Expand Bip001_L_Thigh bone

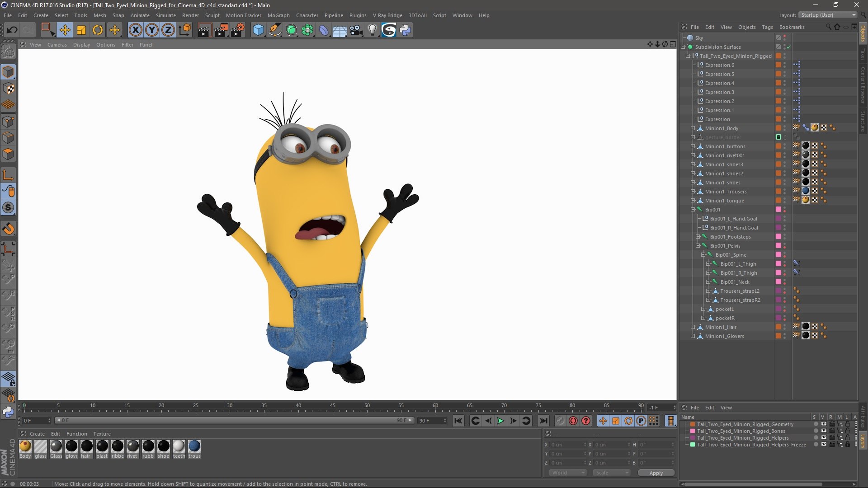tap(708, 264)
